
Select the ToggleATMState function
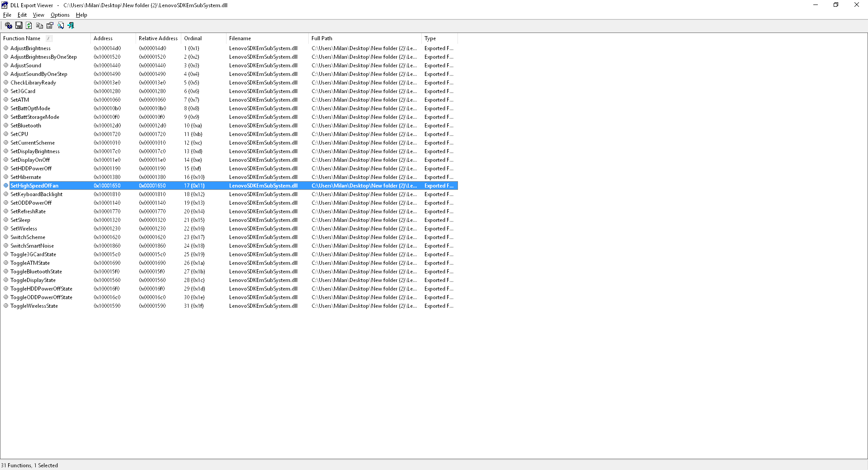point(30,263)
